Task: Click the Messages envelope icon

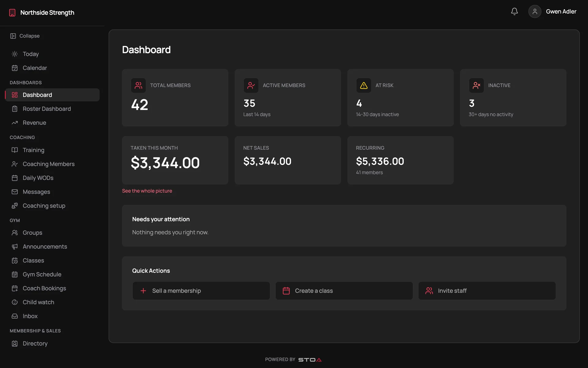Action: 15,192
